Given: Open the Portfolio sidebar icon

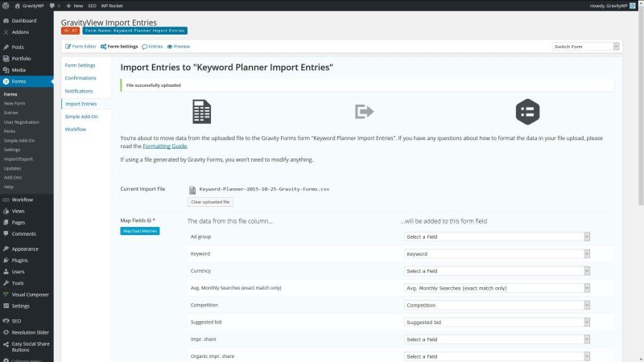Looking at the screenshot, I should 6,59.
